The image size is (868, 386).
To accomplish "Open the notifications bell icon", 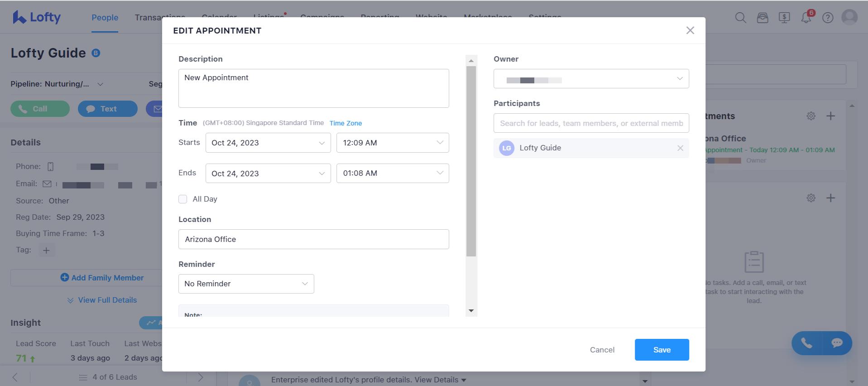I will 806,18.
